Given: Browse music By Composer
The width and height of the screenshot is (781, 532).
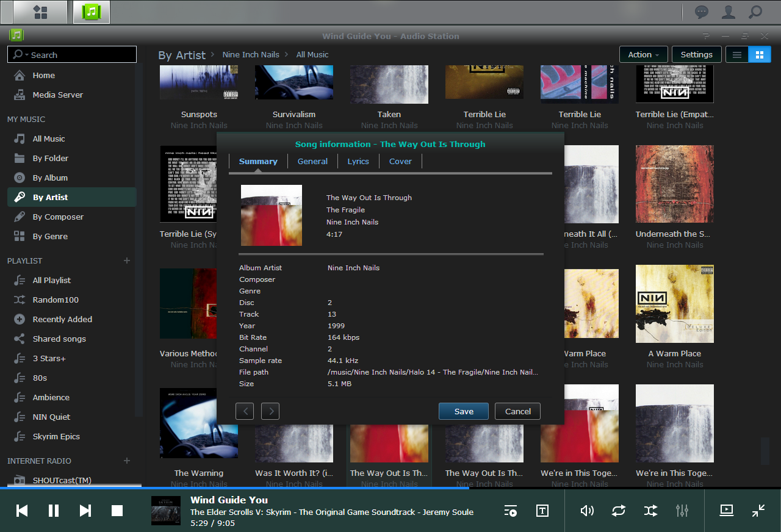Looking at the screenshot, I should tap(71, 217).
